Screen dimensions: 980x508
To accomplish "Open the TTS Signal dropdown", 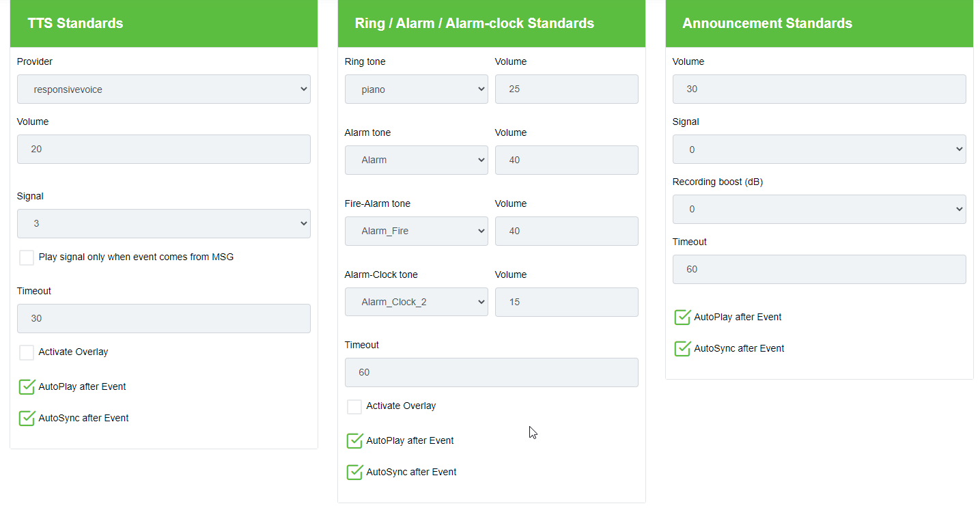I will coord(164,223).
